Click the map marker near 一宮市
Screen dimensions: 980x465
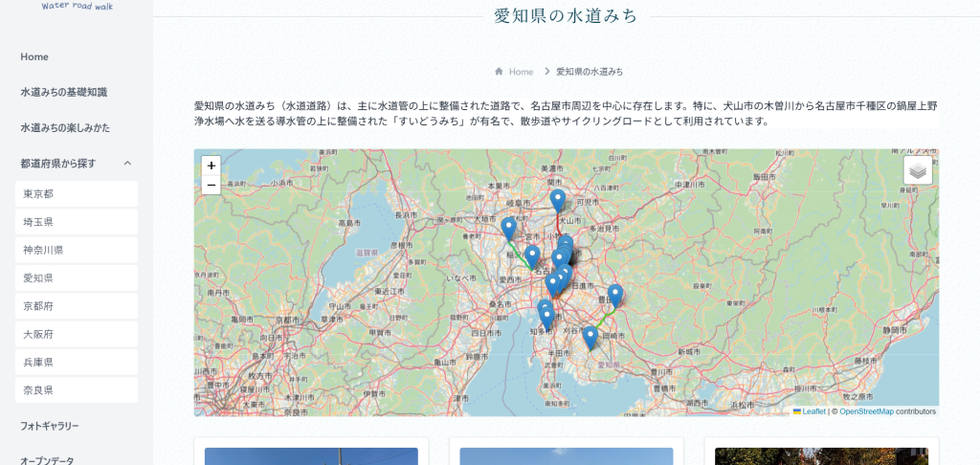click(509, 228)
